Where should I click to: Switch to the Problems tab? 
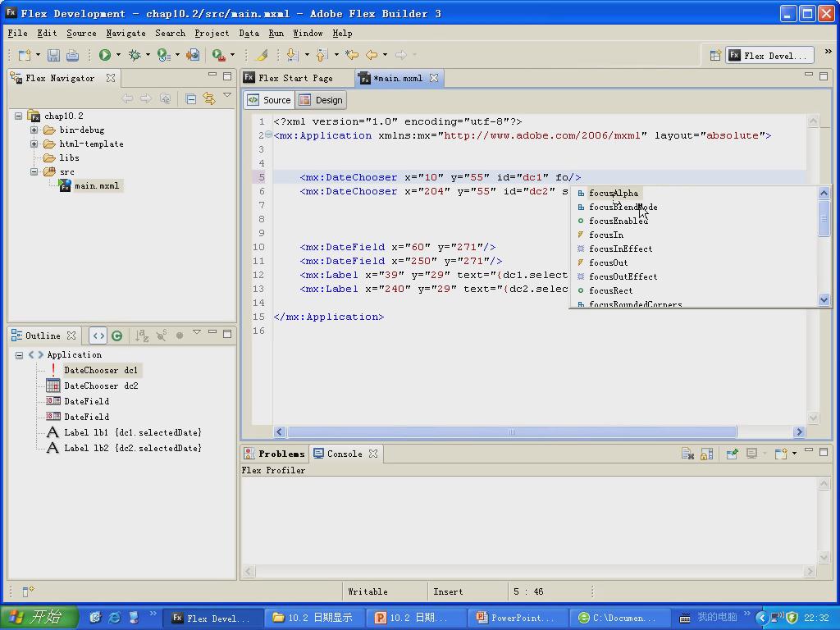(275, 454)
